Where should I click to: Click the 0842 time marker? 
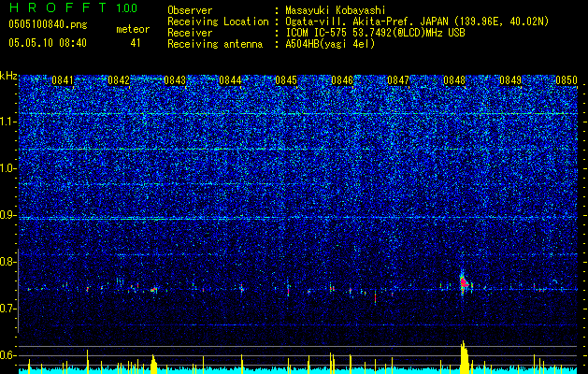tap(119, 80)
